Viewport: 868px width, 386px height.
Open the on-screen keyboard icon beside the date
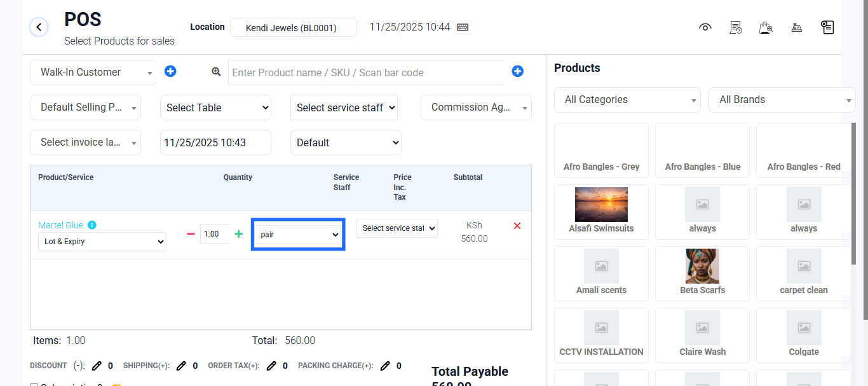click(x=463, y=27)
